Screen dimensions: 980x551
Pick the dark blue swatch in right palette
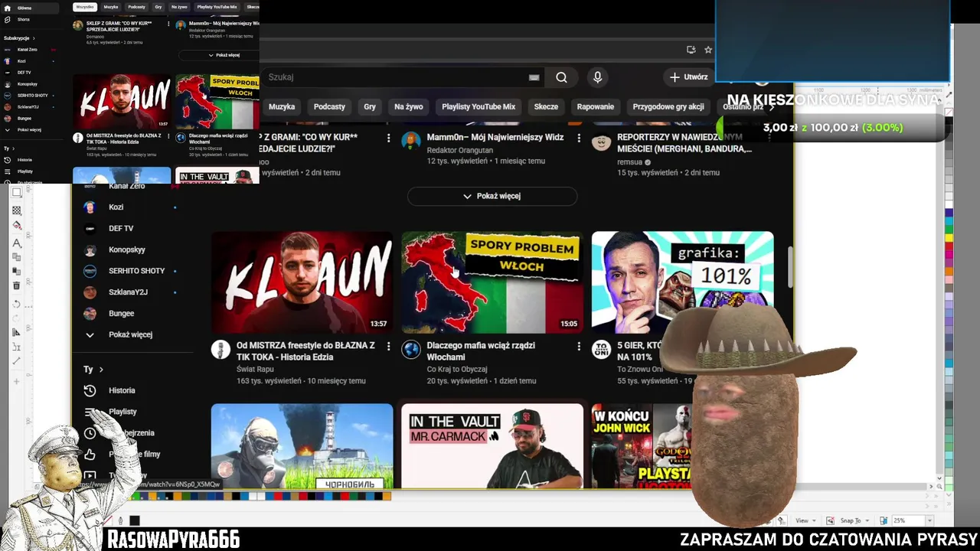point(949,212)
